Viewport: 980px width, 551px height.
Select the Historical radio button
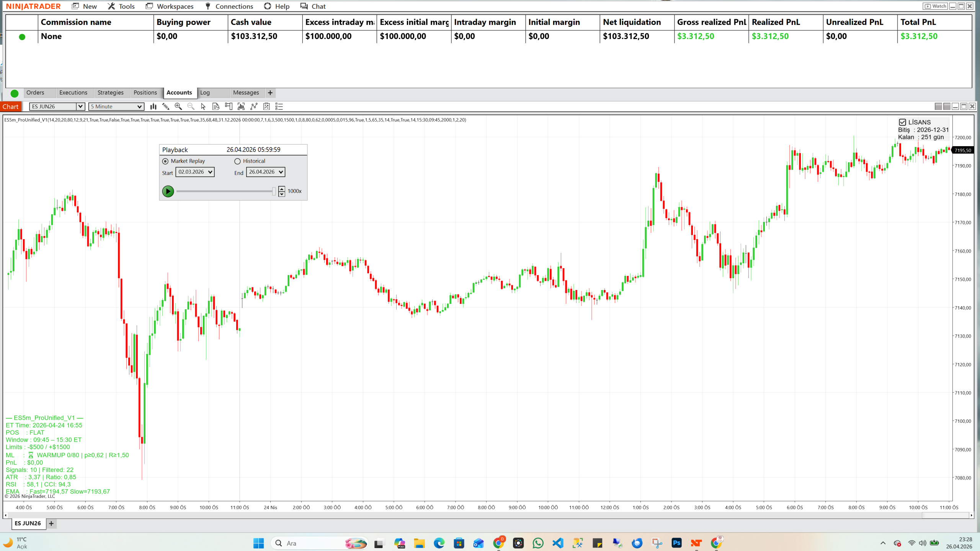tap(237, 161)
